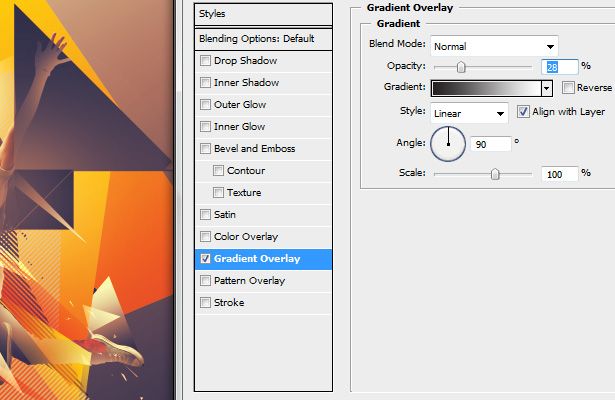Enable the Pattern Overlay checkbox
615x400 pixels.
pos(205,280)
